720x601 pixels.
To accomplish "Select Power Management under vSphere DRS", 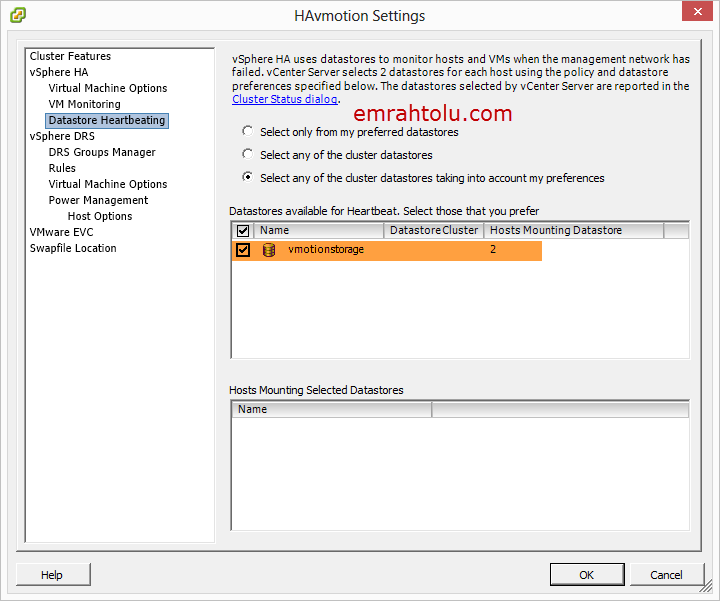I will click(98, 201).
